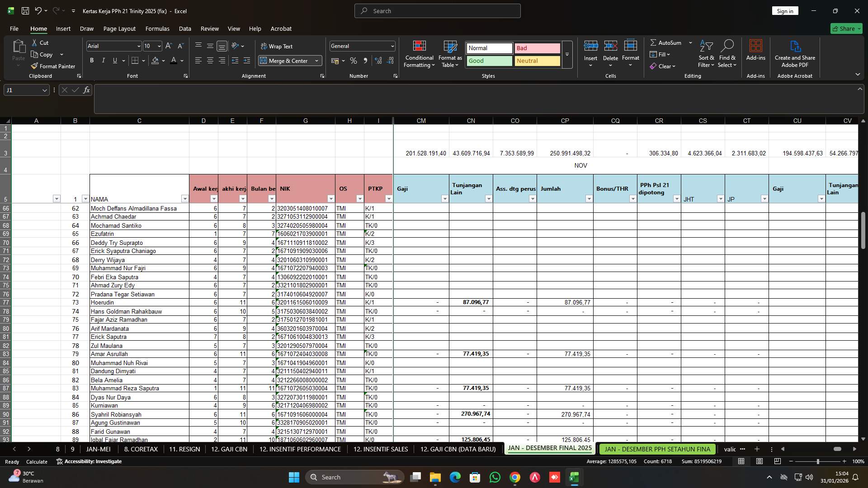Image resolution: width=868 pixels, height=488 pixels.
Task: Toggle underline formatting
Action: click(x=114, y=60)
